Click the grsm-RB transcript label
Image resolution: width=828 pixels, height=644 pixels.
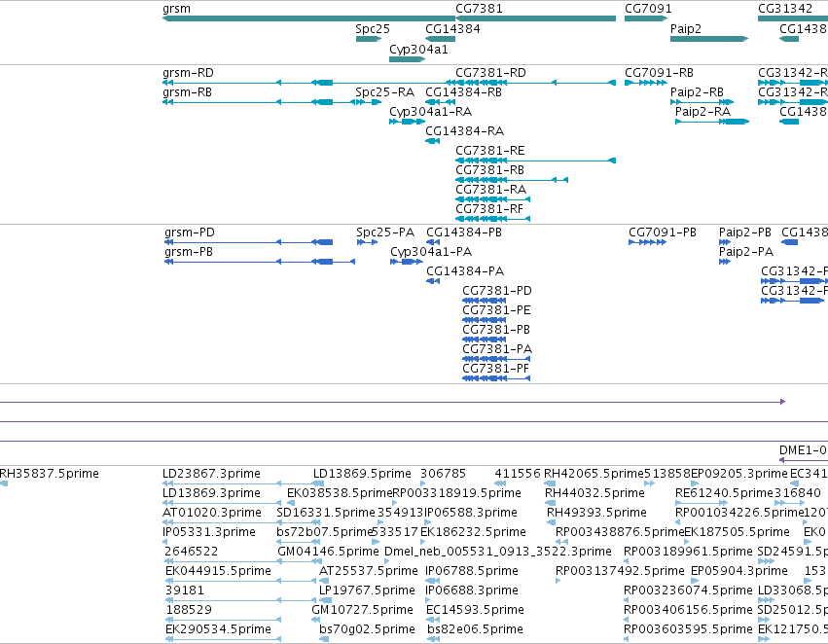pyautogui.click(x=188, y=92)
